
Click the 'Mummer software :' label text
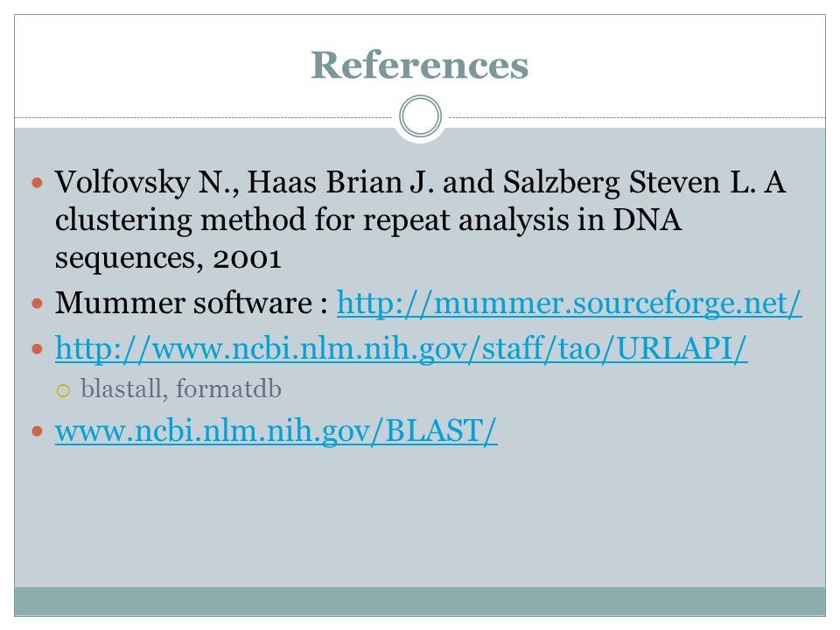(x=192, y=304)
